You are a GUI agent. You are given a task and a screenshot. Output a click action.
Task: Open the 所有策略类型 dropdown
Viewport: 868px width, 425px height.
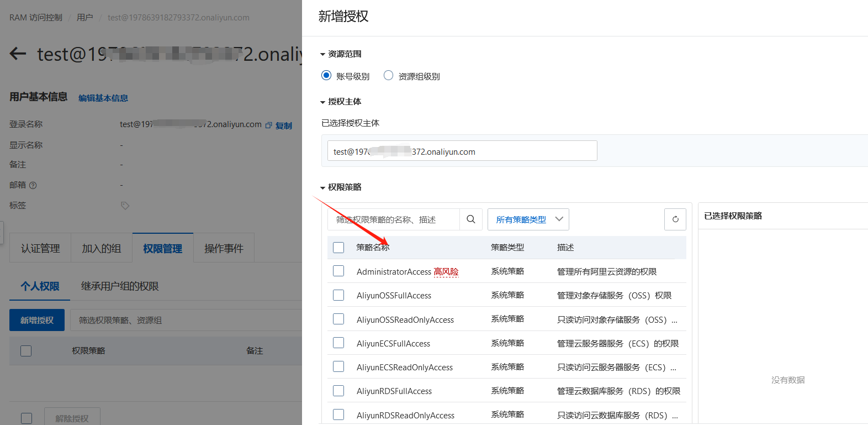[528, 219]
